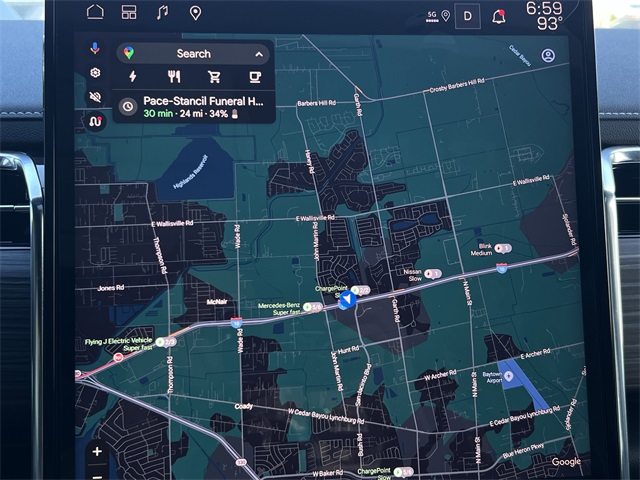Open the apps grid view
This screenshot has width=640, height=480.
(x=128, y=12)
